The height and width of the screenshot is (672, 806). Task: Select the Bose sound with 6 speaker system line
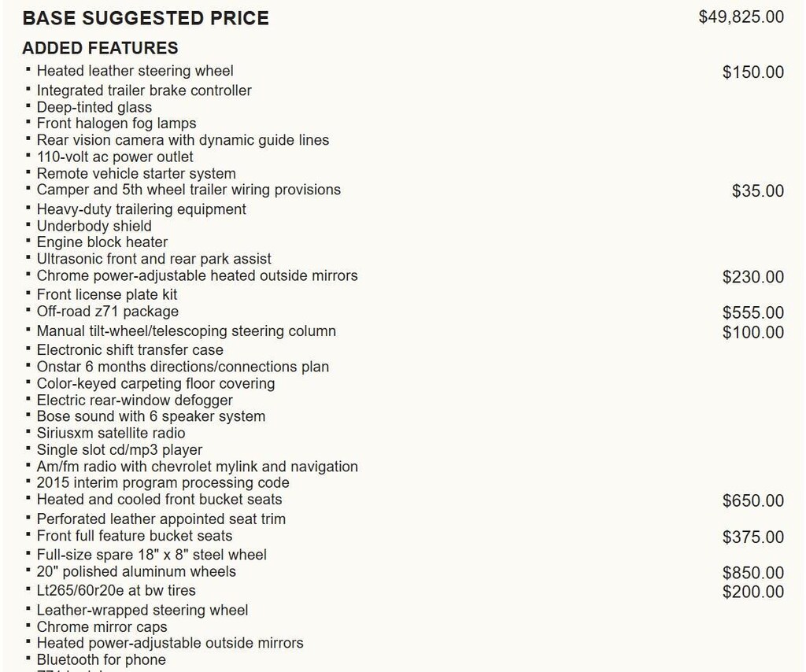coord(150,416)
